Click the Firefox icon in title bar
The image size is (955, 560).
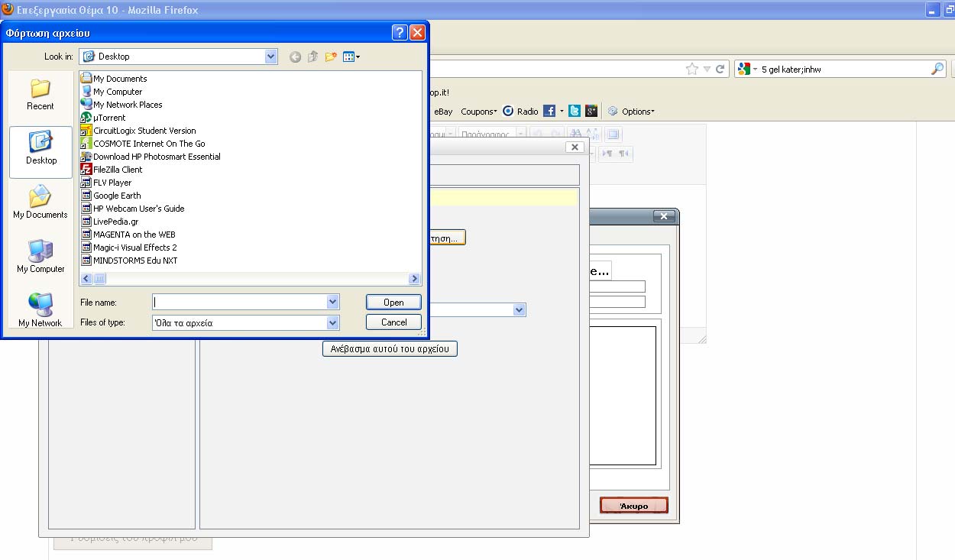tap(8, 10)
